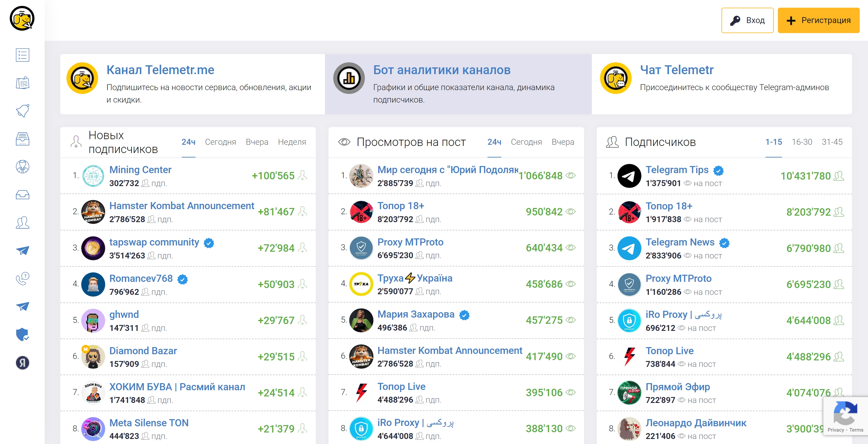Open Telegram Tips channel link
This screenshot has height=444, width=868.
click(x=677, y=170)
